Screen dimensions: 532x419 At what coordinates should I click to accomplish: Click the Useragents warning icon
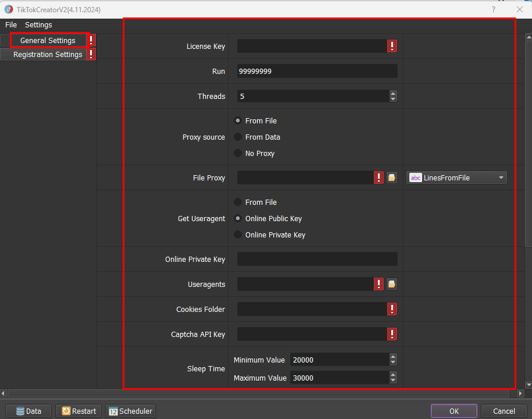[379, 284]
